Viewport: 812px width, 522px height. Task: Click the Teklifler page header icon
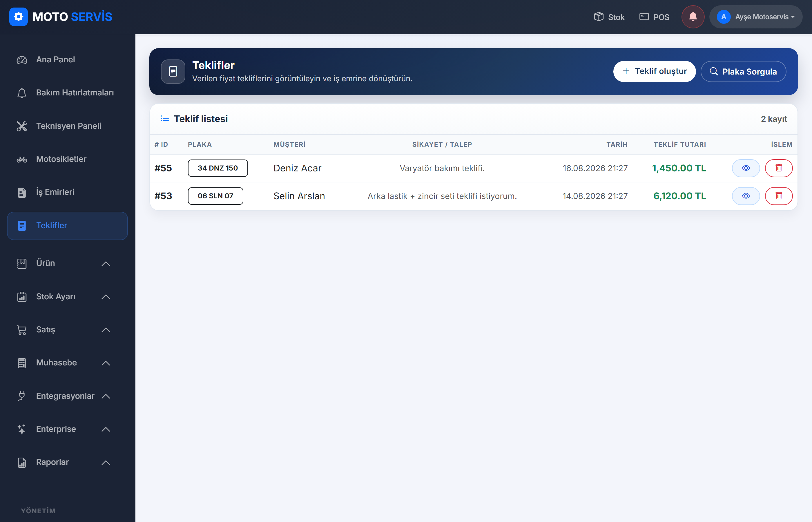[173, 72]
